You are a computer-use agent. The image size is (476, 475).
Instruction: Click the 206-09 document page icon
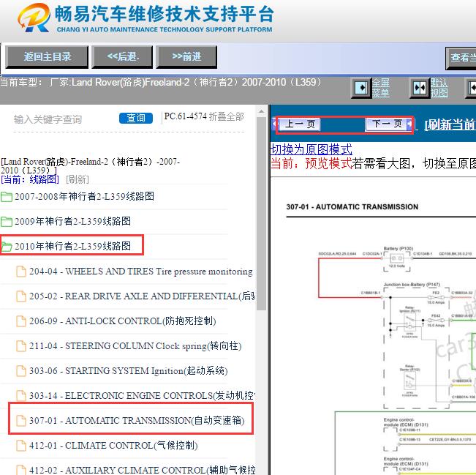(x=21, y=321)
